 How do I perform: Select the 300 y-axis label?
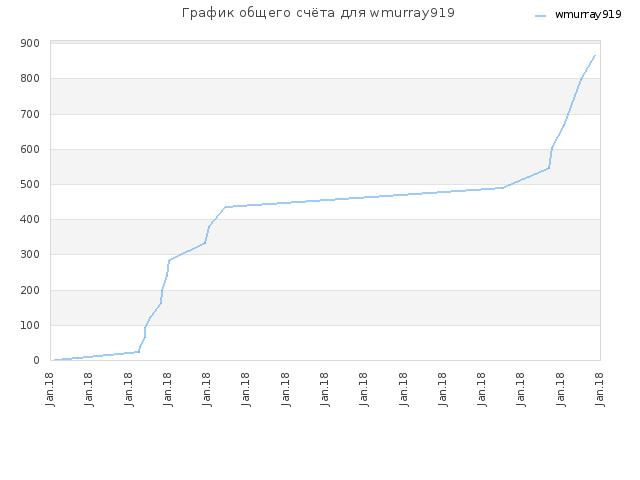[30, 254]
